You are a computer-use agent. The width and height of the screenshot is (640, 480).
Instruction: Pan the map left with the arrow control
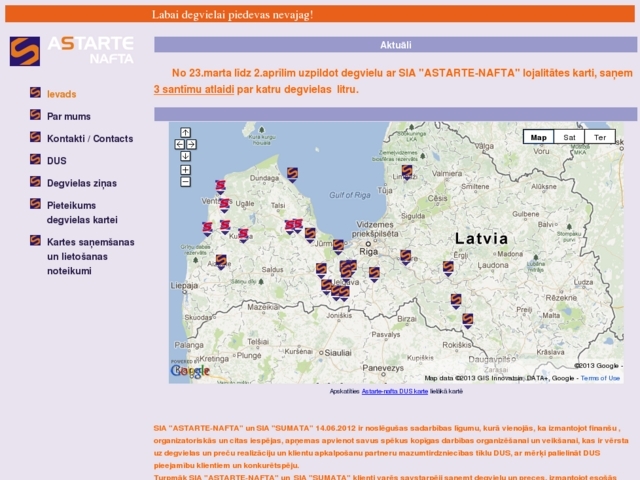click(x=180, y=144)
